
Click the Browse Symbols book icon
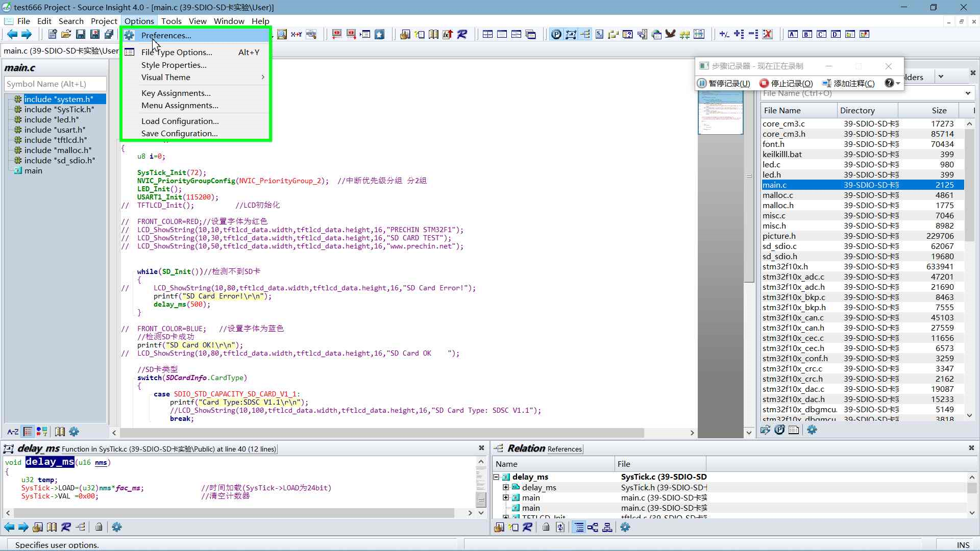[433, 34]
